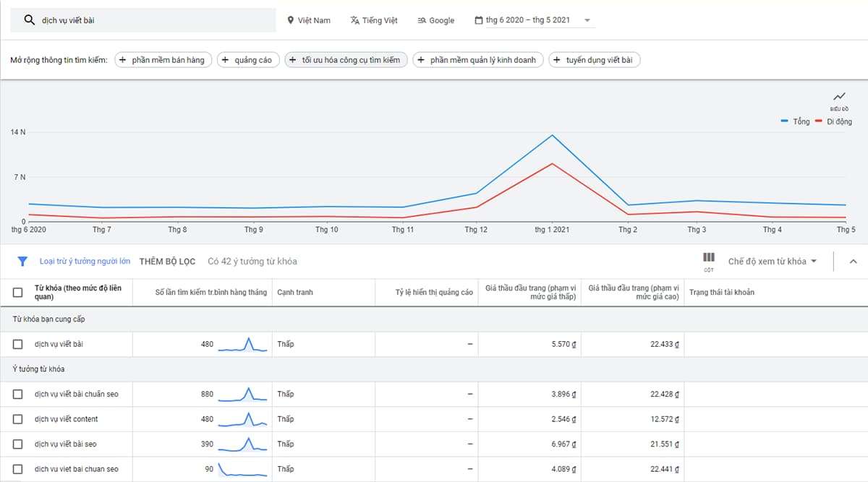The image size is (868, 482).
Task: Click Có 42 ý tưởng từ khóa text
Action: click(x=252, y=261)
